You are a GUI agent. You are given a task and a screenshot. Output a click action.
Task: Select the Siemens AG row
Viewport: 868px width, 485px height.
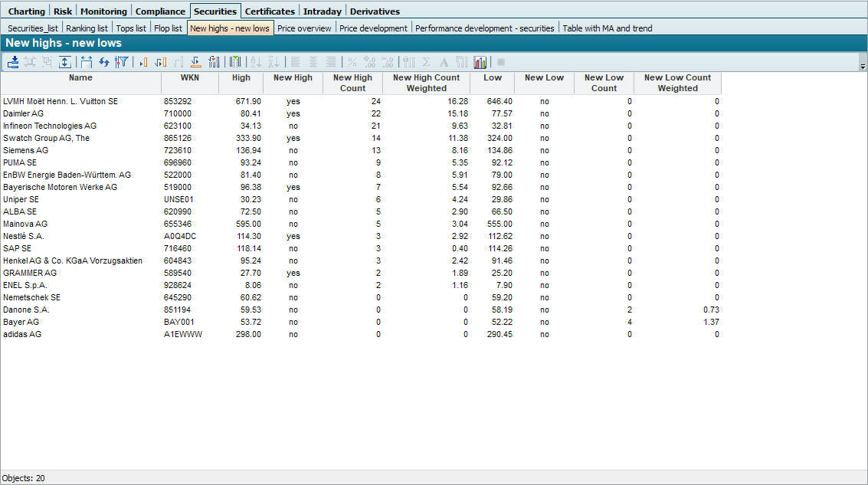(25, 150)
